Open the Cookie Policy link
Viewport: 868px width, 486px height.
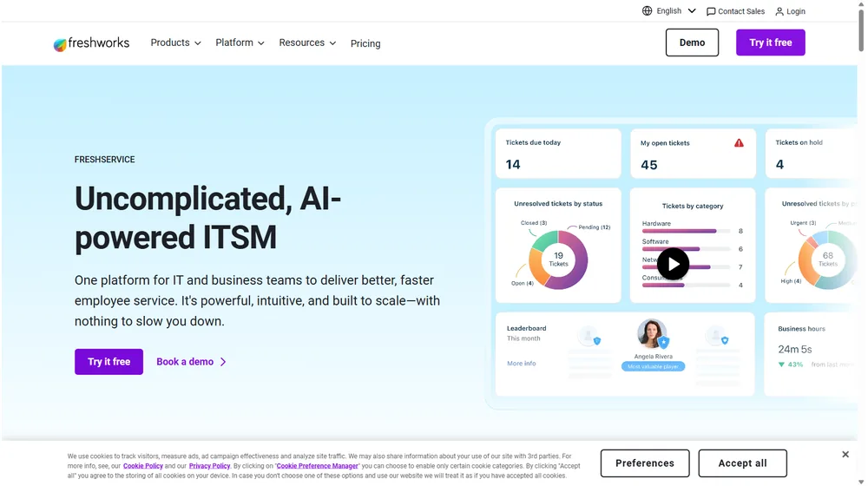click(143, 466)
